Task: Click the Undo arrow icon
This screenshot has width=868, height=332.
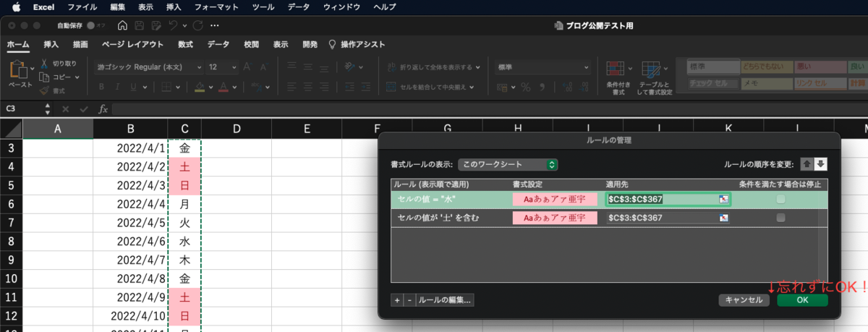Action: tap(174, 25)
